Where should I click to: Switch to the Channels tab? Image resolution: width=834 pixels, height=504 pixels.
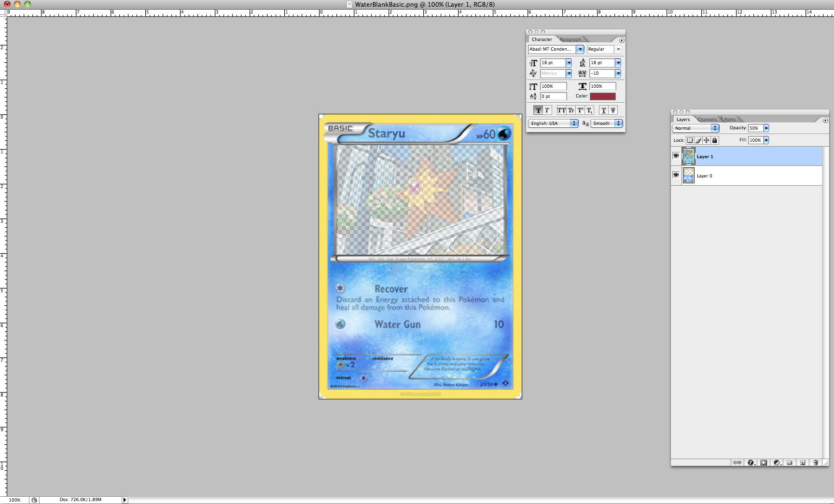[x=707, y=120]
